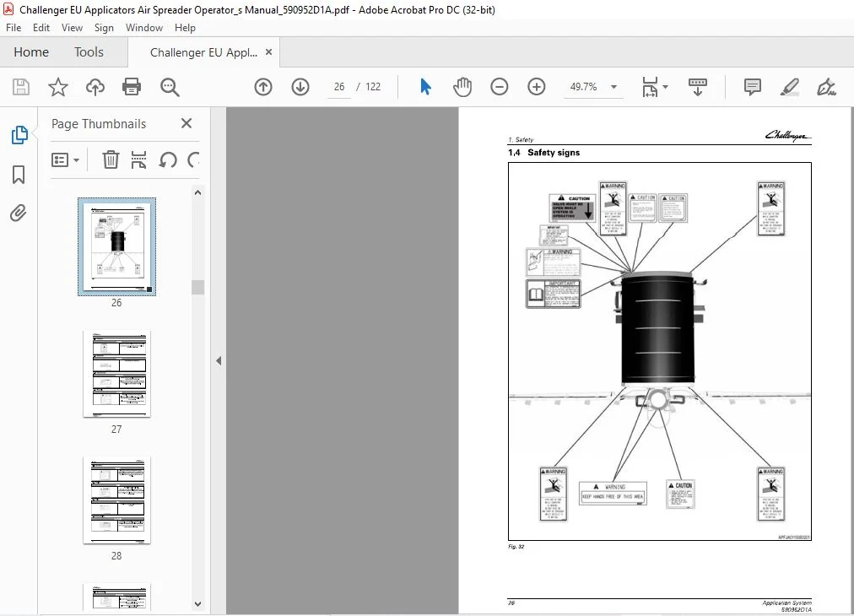The image size is (854, 616).
Task: Open the zoom level dropdown arrow
Action: pos(613,87)
